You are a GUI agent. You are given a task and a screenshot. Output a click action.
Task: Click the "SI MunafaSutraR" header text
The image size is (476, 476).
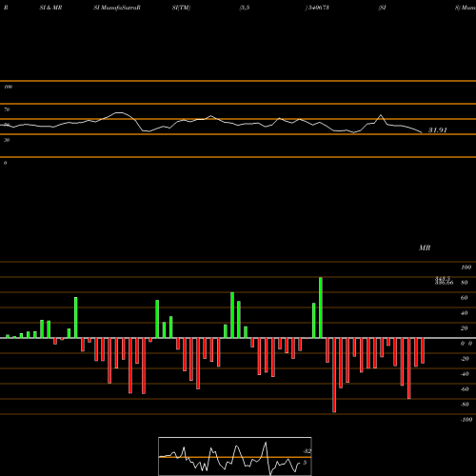(117, 8)
